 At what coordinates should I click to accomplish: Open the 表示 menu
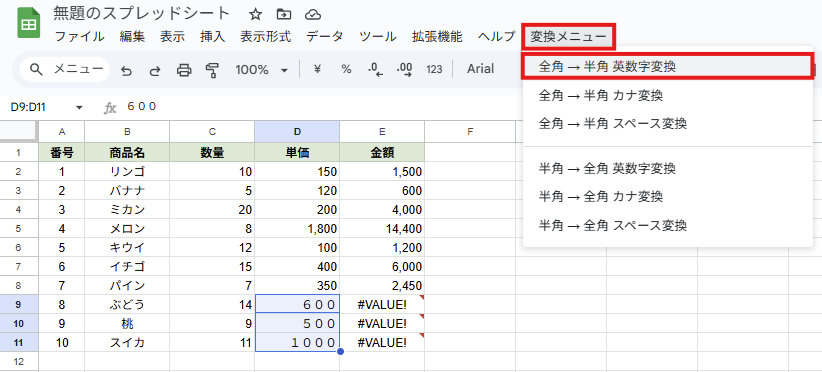(172, 37)
